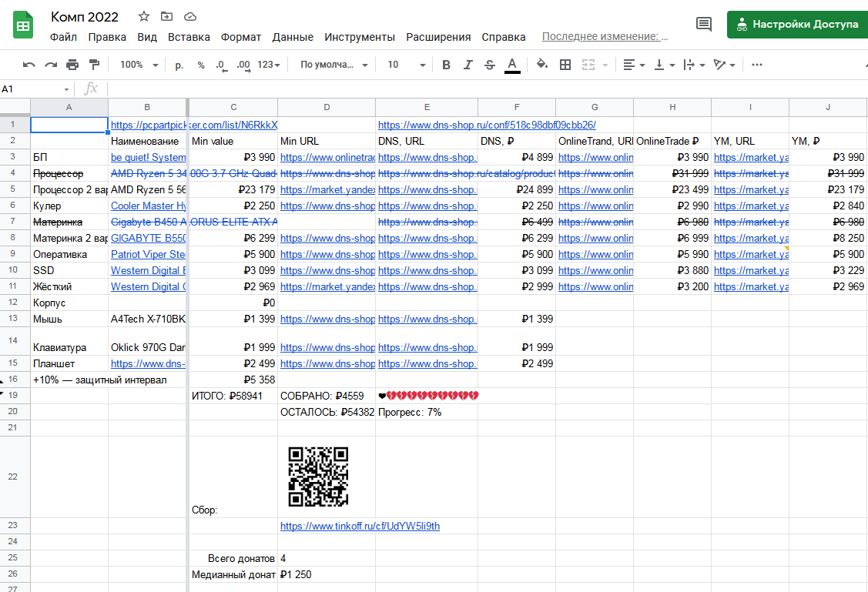This screenshot has height=592, width=868.
Task: Toggle strikethrough formatting
Action: coord(490,65)
